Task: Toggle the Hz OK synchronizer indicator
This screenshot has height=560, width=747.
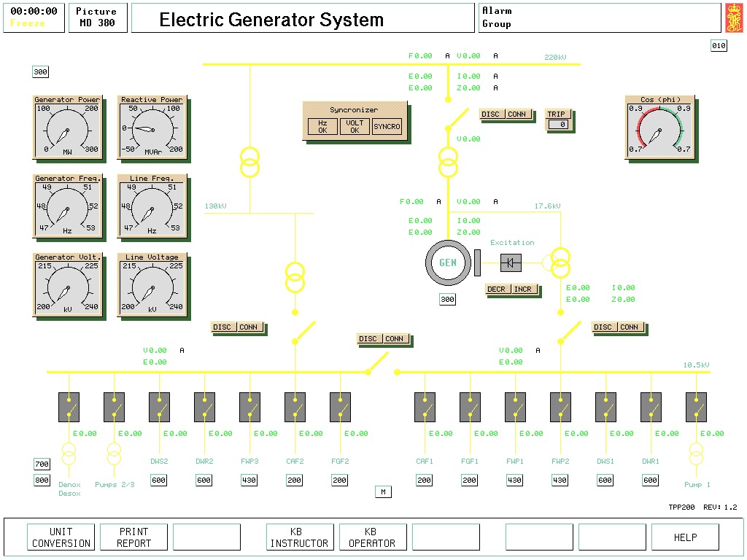Action: click(x=322, y=127)
